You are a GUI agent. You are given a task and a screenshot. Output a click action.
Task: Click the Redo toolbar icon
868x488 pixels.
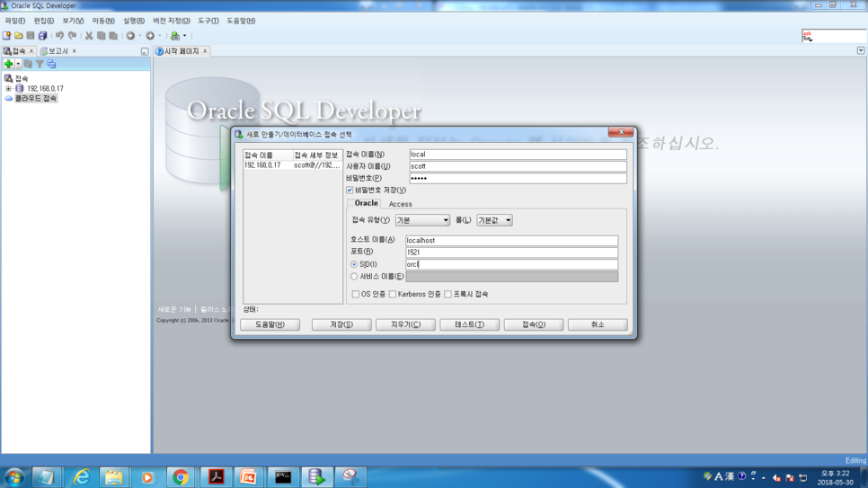click(72, 35)
